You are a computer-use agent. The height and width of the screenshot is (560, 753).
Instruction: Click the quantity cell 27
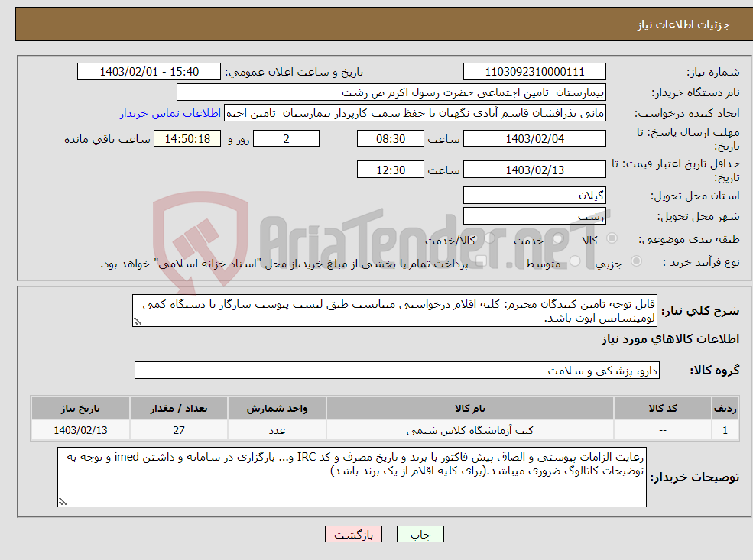(179, 430)
